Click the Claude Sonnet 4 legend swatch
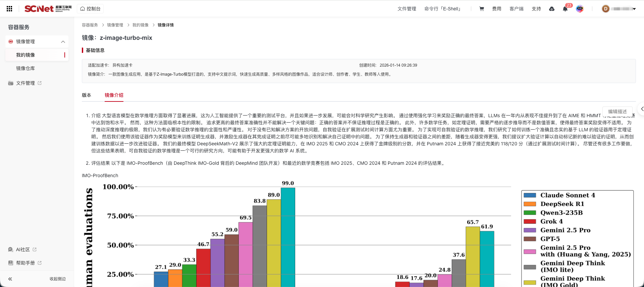Image resolution: width=644 pixels, height=287 pixels. [x=530, y=195]
